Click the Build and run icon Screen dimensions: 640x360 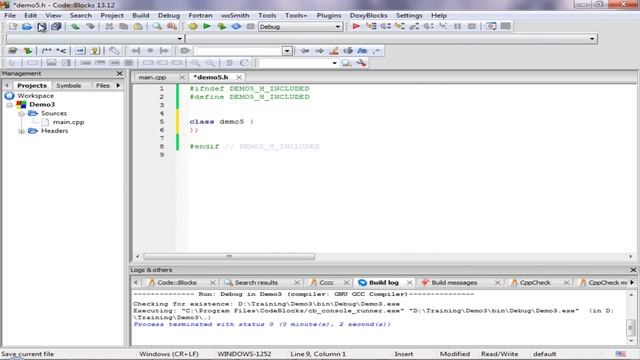click(x=222, y=27)
